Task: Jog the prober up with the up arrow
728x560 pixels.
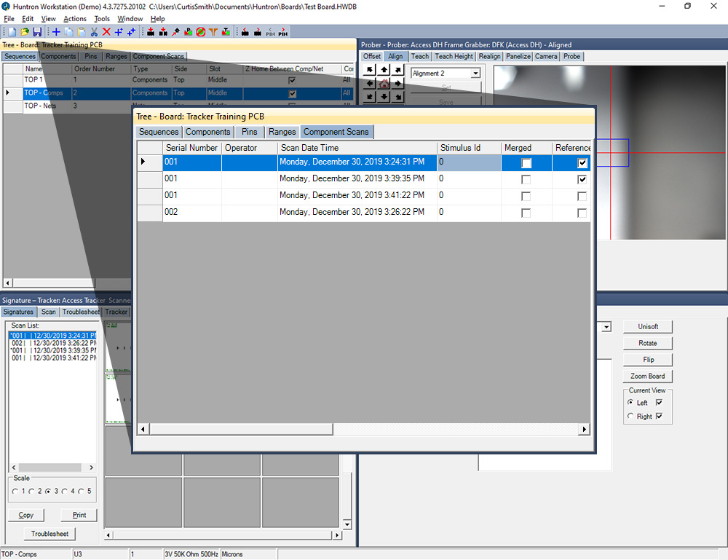Action: (384, 69)
